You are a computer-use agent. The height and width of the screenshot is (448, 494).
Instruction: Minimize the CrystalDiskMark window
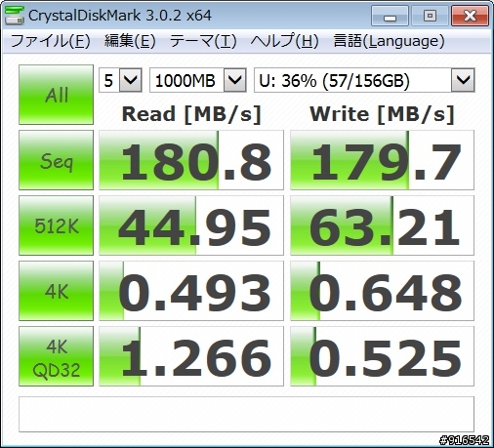click(390, 16)
